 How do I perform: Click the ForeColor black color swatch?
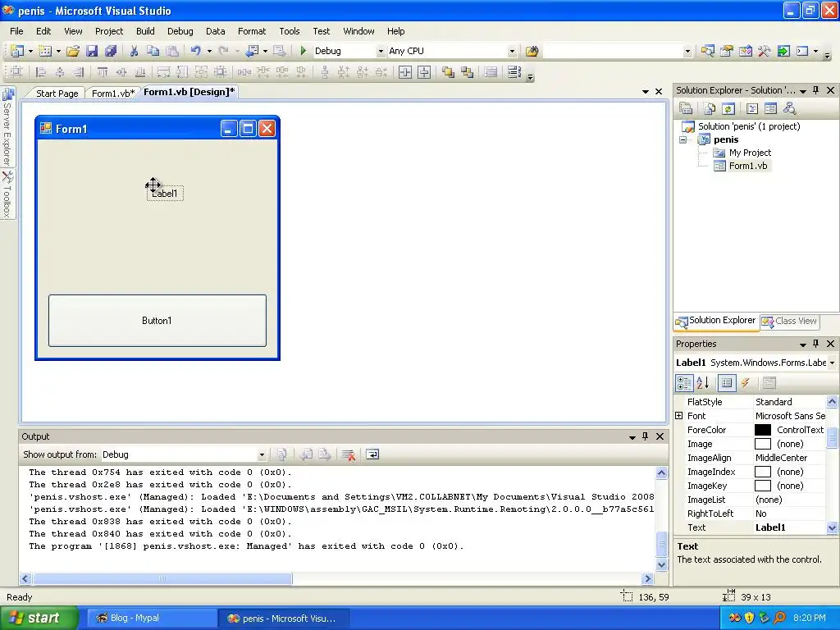762,430
